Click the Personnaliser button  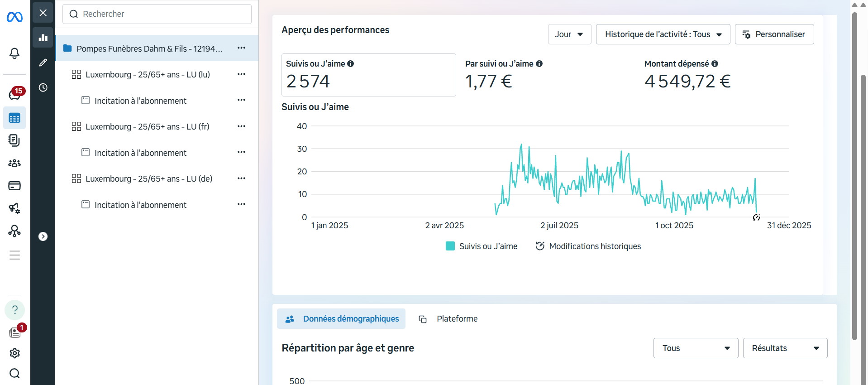tap(774, 34)
